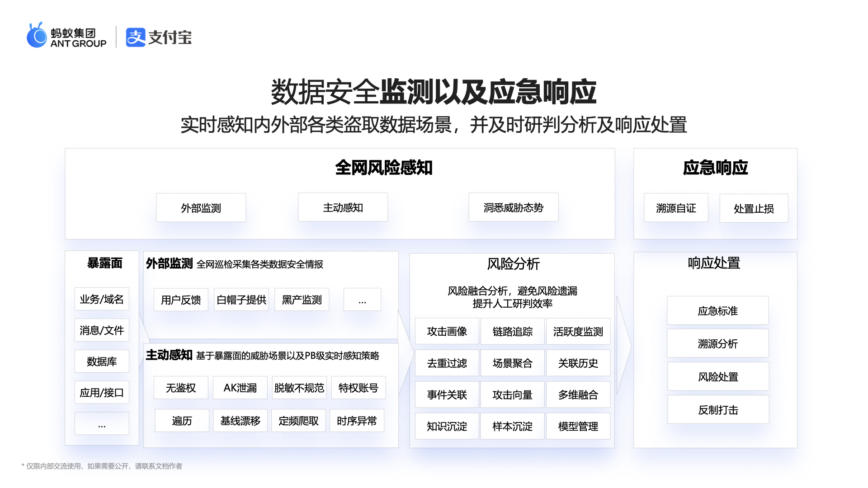Click the 风险分析 heading

click(x=513, y=263)
